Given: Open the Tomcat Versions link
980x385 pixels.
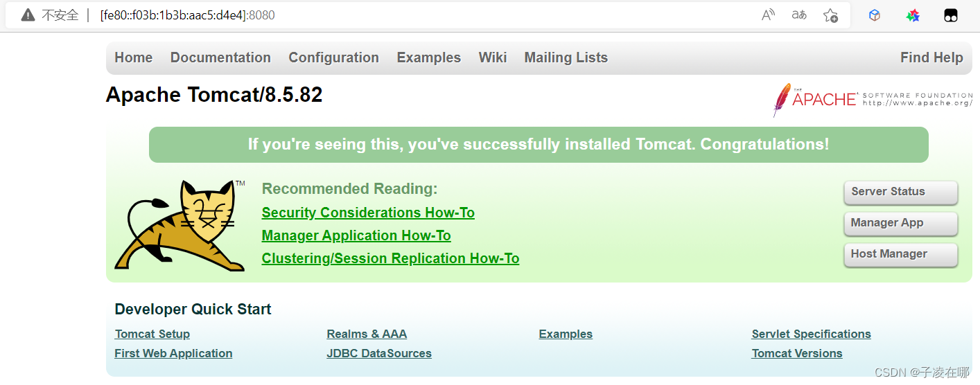Looking at the screenshot, I should (797, 353).
